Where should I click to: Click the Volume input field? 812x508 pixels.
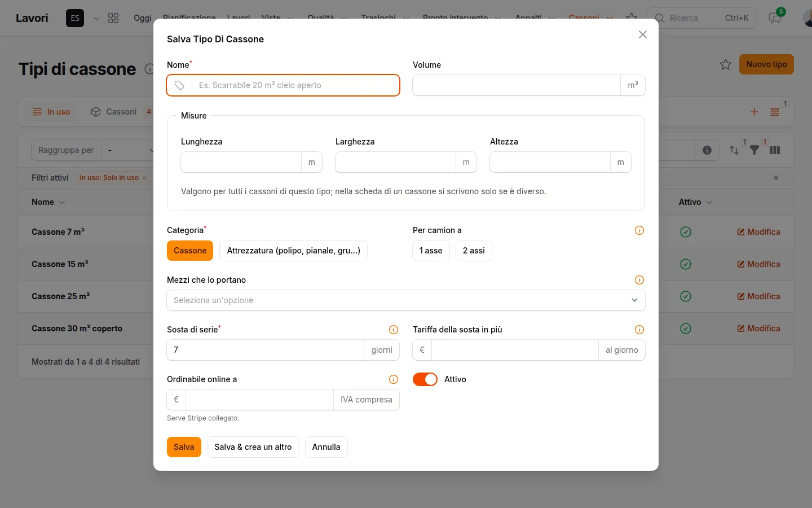[517, 85]
